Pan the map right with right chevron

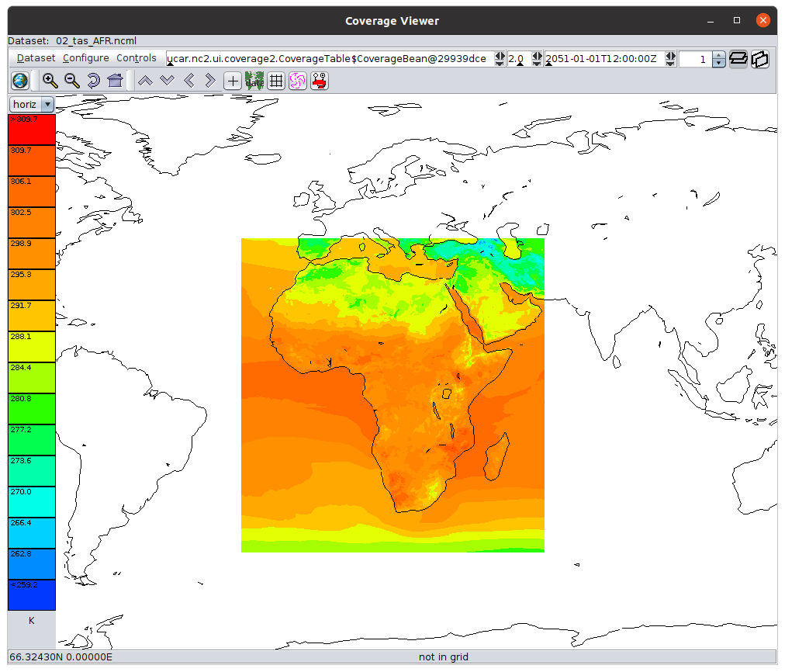click(210, 81)
